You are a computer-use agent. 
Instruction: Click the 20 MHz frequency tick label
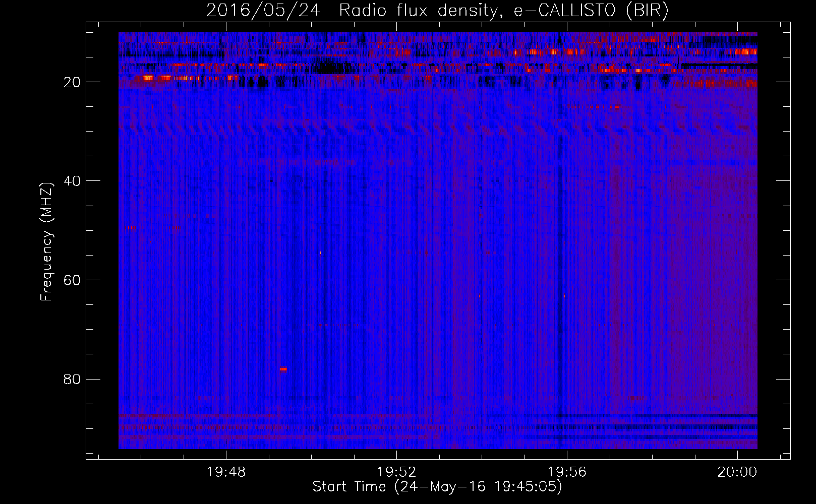[x=72, y=82]
